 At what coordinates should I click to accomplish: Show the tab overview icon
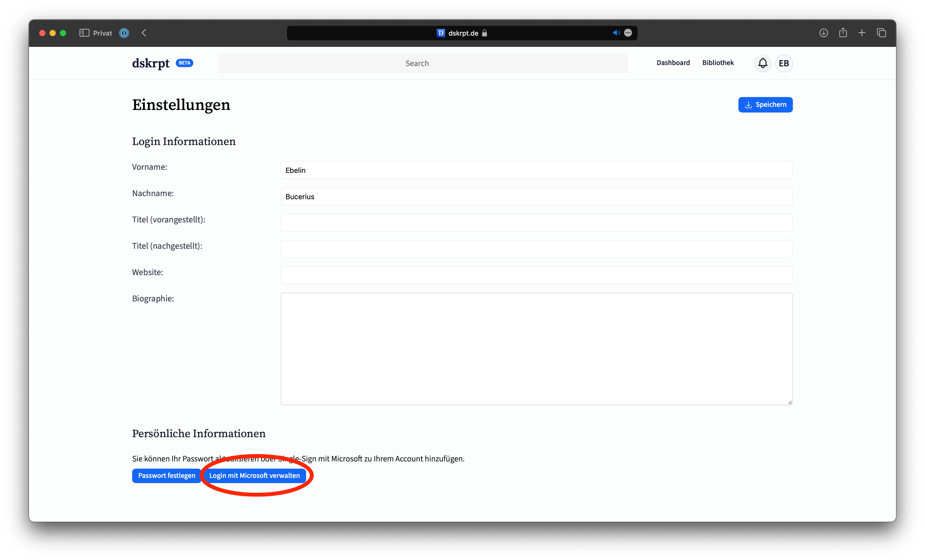point(881,33)
